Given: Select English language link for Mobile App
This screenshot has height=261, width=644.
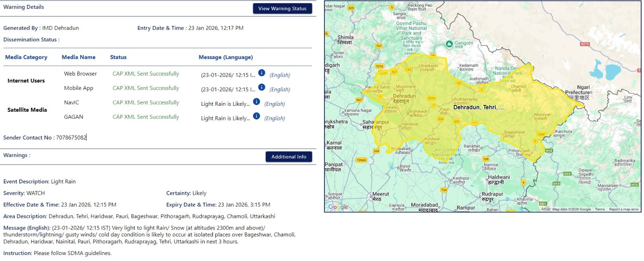Looking at the screenshot, I should pyautogui.click(x=280, y=90).
